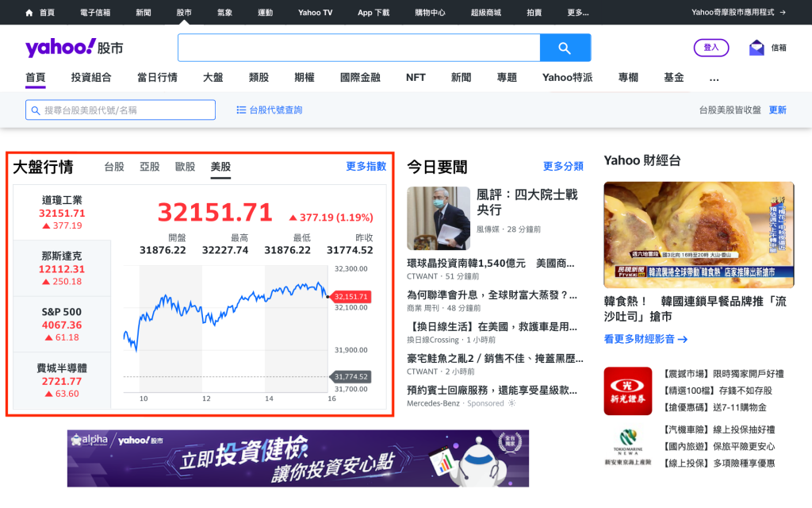Click the blue search magnifier button
The width and height of the screenshot is (812, 508).
click(565, 48)
